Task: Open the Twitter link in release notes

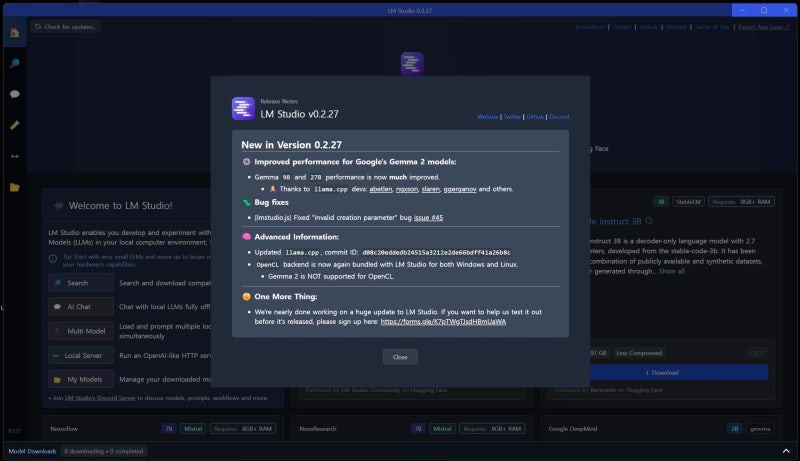Action: point(512,117)
